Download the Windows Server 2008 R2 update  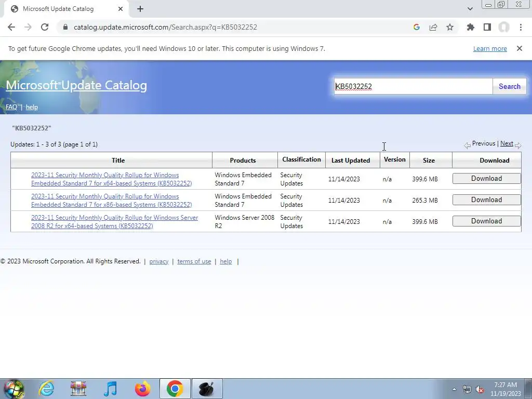[486, 221]
